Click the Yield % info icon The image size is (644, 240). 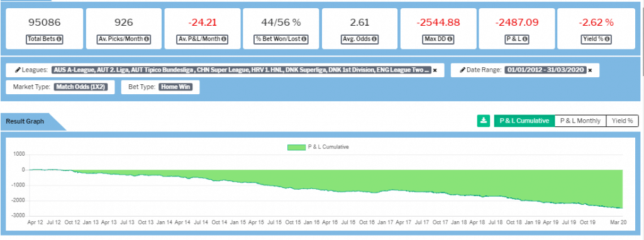point(607,40)
